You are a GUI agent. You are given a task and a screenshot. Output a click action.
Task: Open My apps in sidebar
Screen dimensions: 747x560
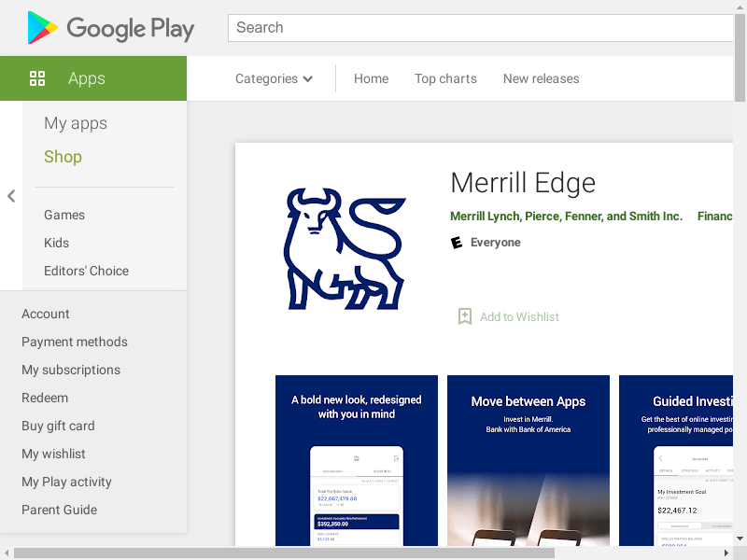(76, 123)
